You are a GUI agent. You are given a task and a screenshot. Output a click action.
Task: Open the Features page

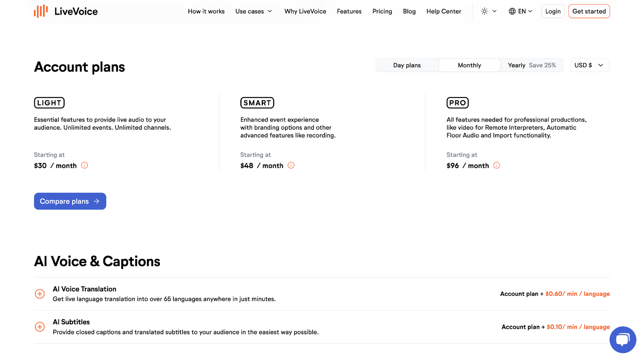(x=349, y=11)
